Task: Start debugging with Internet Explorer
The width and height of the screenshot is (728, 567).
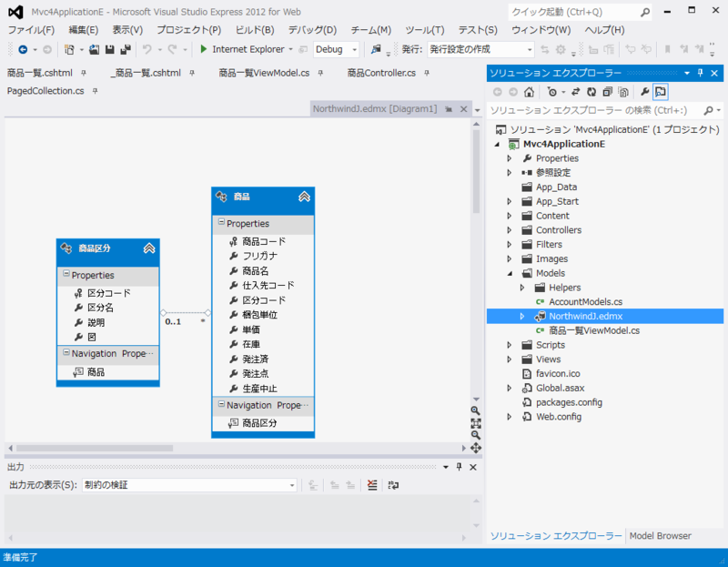Action: (242, 49)
